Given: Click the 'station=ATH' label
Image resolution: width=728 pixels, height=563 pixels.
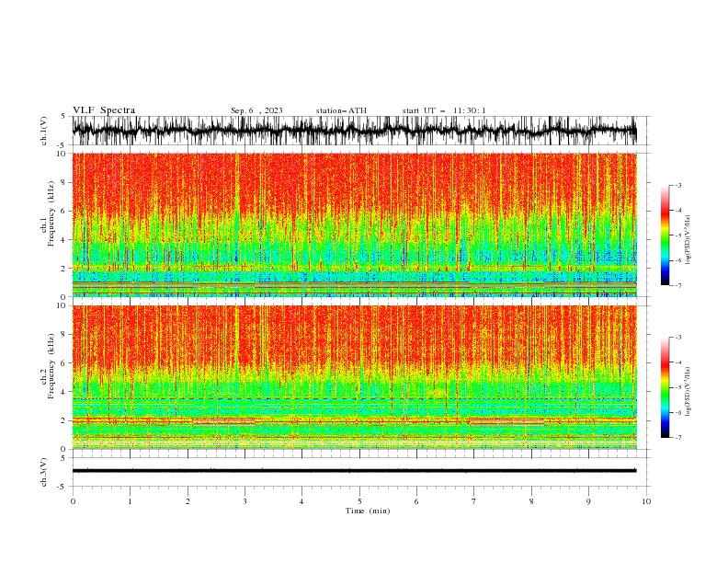Looking at the screenshot, I should [x=341, y=110].
